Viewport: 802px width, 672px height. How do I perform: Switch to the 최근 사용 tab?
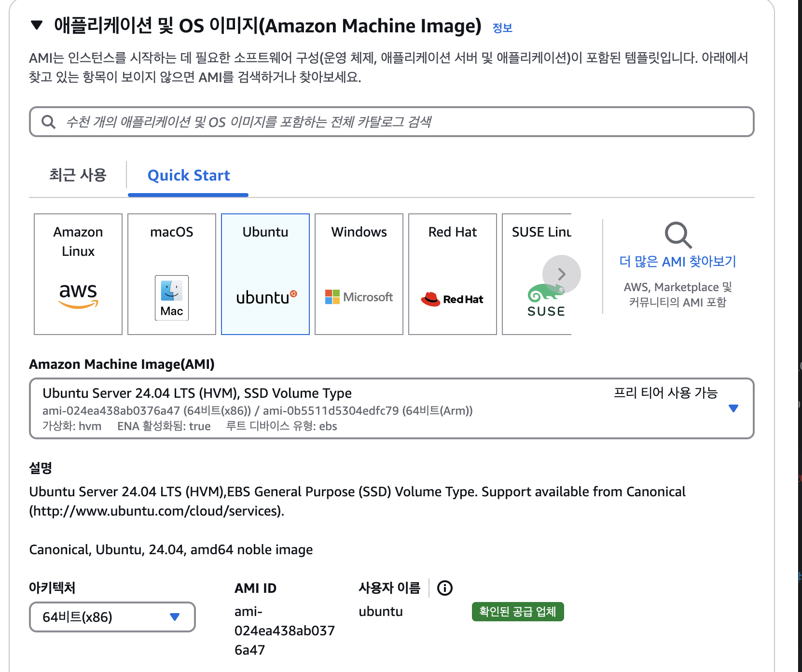pyautogui.click(x=77, y=175)
